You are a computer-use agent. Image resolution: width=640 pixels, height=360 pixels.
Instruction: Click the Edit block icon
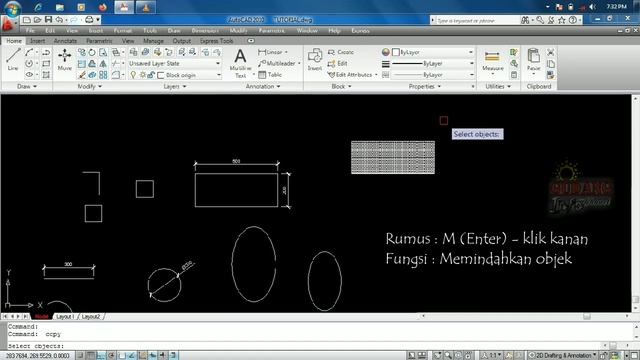point(338,64)
